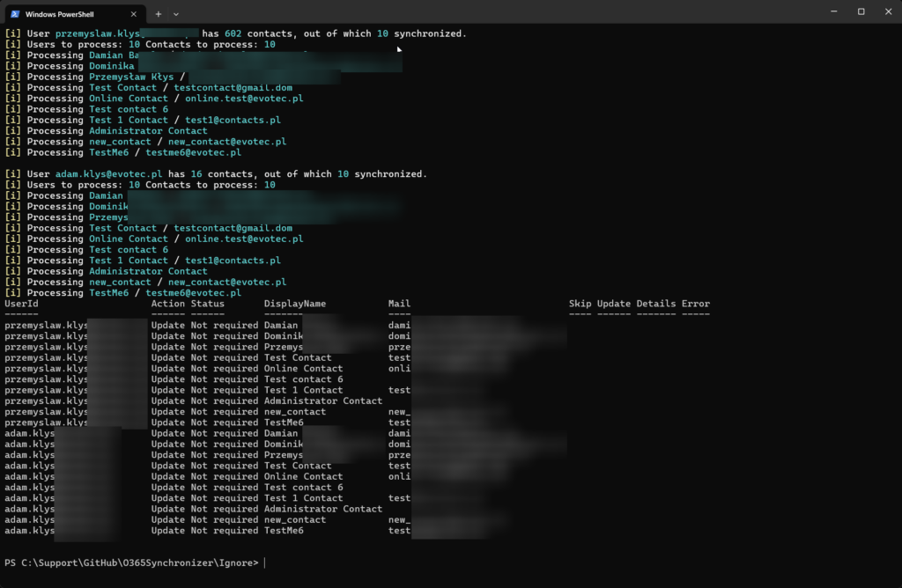Click the Mail column header
Image resolution: width=902 pixels, height=588 pixels.
point(399,304)
